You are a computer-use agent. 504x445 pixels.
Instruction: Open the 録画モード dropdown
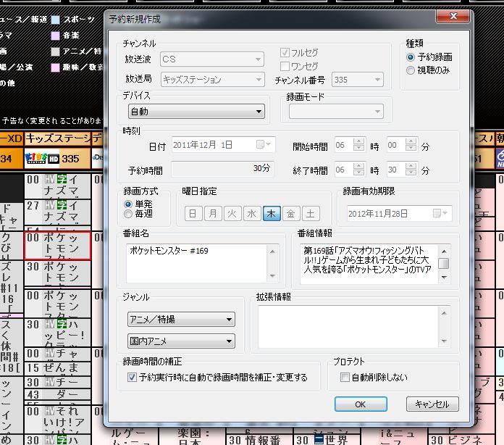click(x=336, y=112)
